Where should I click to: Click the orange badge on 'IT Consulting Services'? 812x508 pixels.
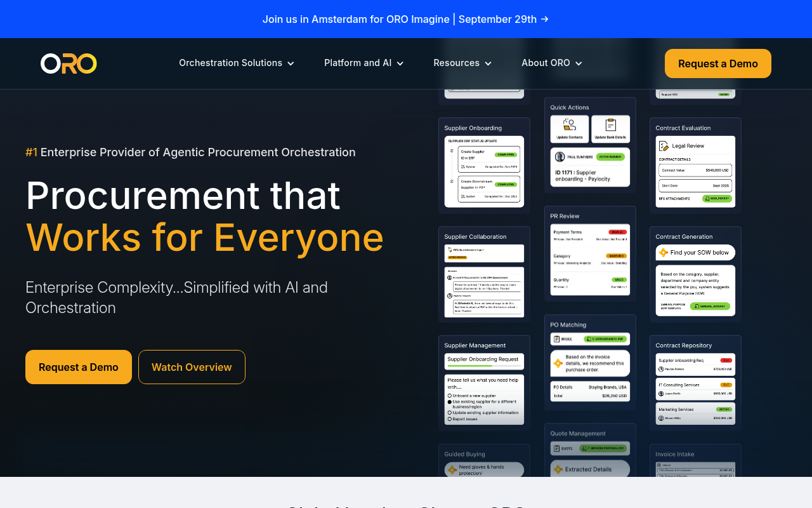click(x=726, y=385)
